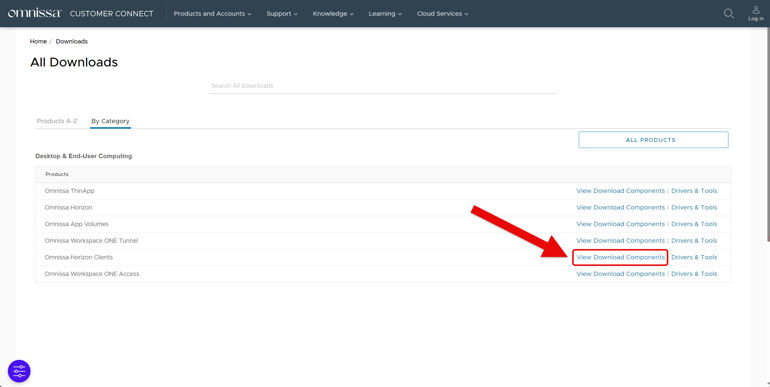Click Omnissa Workspace ONE Tunnel product name

click(x=91, y=241)
